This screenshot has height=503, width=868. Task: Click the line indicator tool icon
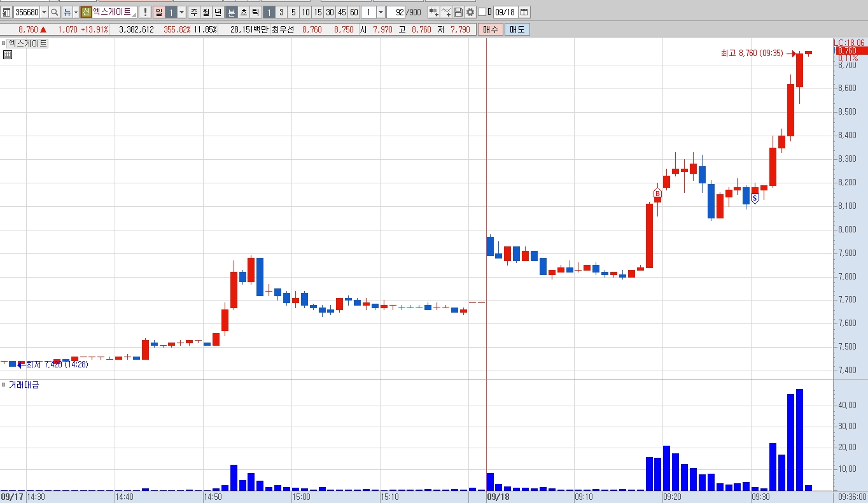pos(445,12)
